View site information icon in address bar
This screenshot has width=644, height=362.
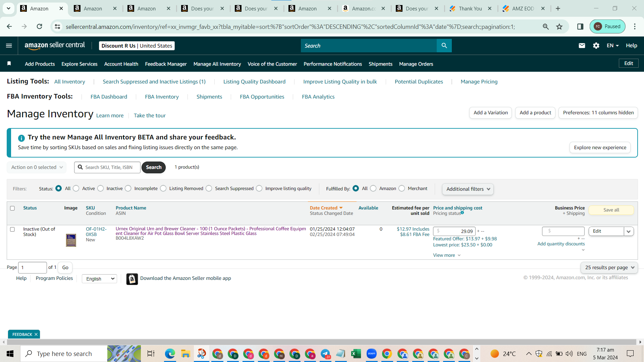(x=58, y=26)
